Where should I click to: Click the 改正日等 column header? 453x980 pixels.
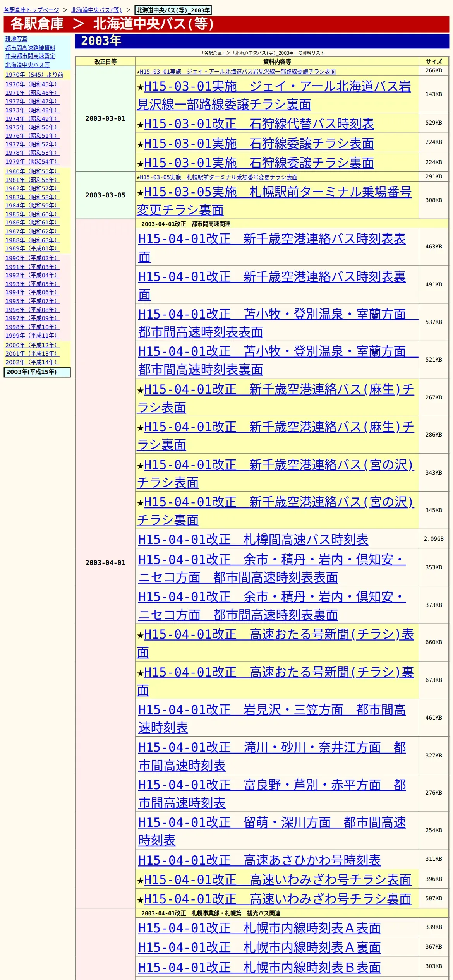105,62
